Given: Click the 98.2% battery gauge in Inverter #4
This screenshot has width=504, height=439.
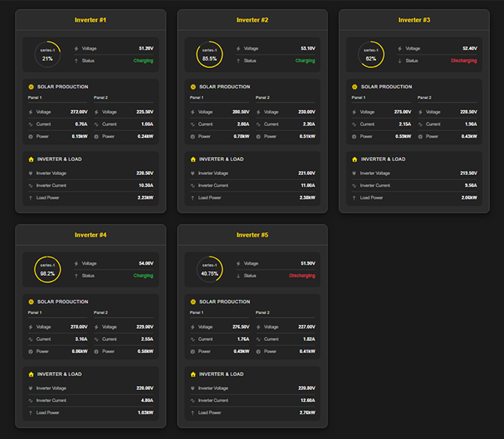Looking at the screenshot, I should pyautogui.click(x=48, y=270).
